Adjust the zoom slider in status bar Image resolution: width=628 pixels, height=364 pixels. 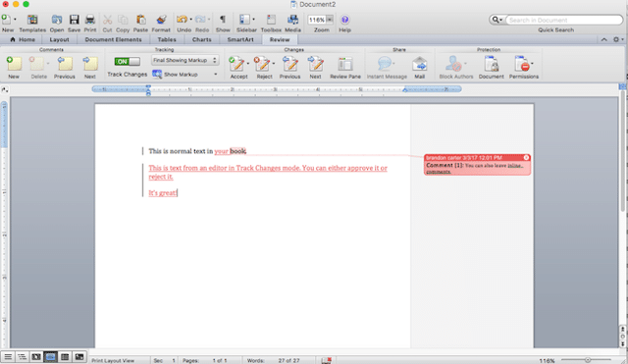coord(587,360)
